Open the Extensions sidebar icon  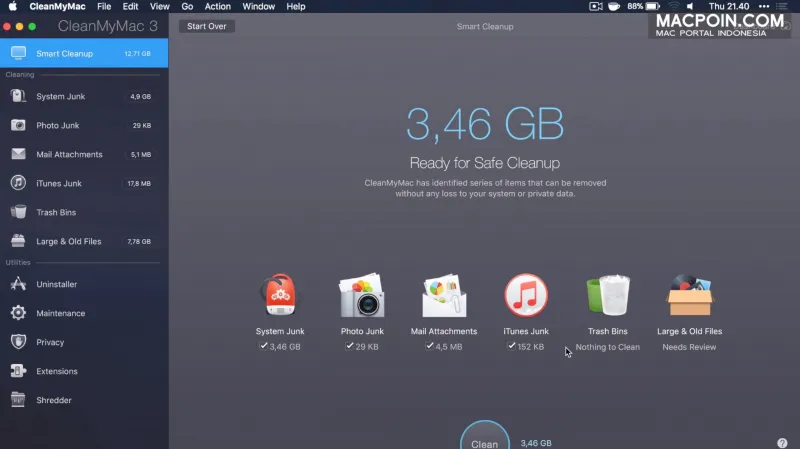pyautogui.click(x=18, y=371)
